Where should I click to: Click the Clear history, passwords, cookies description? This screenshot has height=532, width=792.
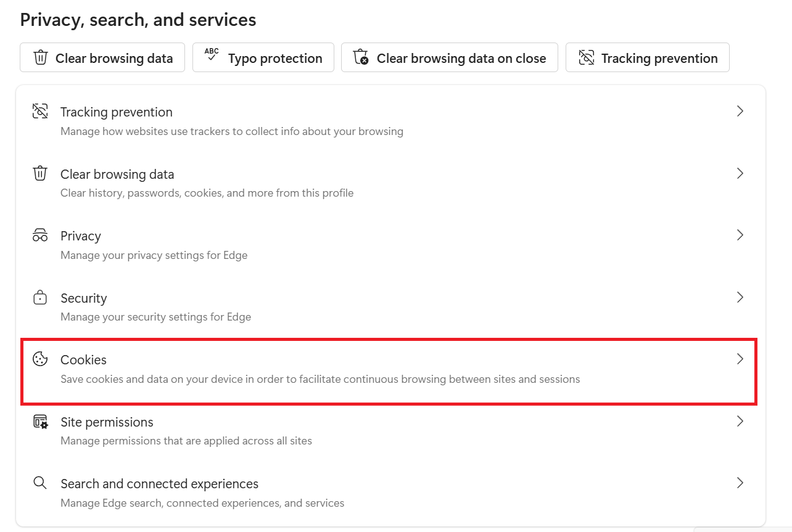(x=207, y=193)
